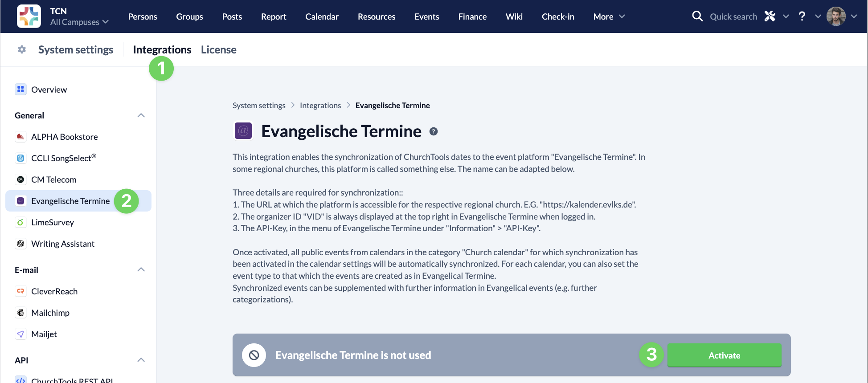Open the quick search magnifier icon
This screenshot has width=868, height=383.
697,16
